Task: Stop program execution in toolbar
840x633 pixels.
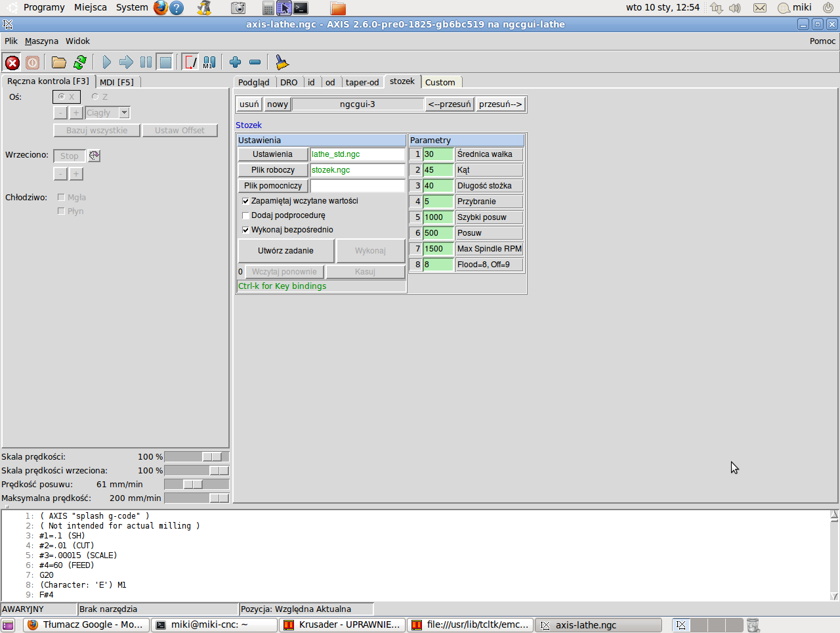Action: tap(165, 62)
